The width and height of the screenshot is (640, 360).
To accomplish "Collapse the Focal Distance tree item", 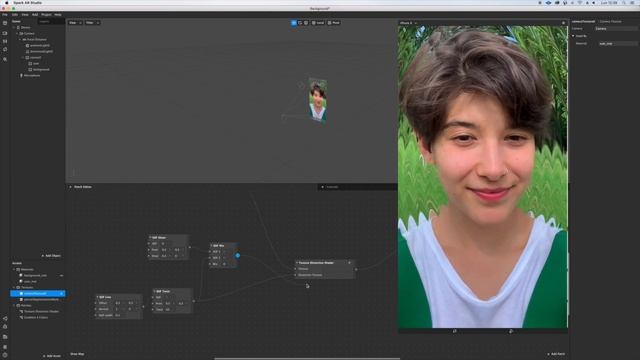I will 20,40.
